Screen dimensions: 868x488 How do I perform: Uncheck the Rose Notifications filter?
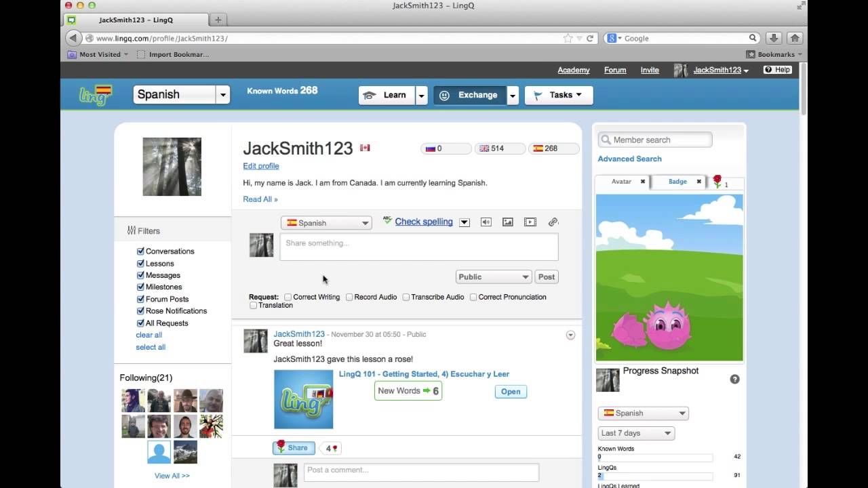[x=140, y=311]
